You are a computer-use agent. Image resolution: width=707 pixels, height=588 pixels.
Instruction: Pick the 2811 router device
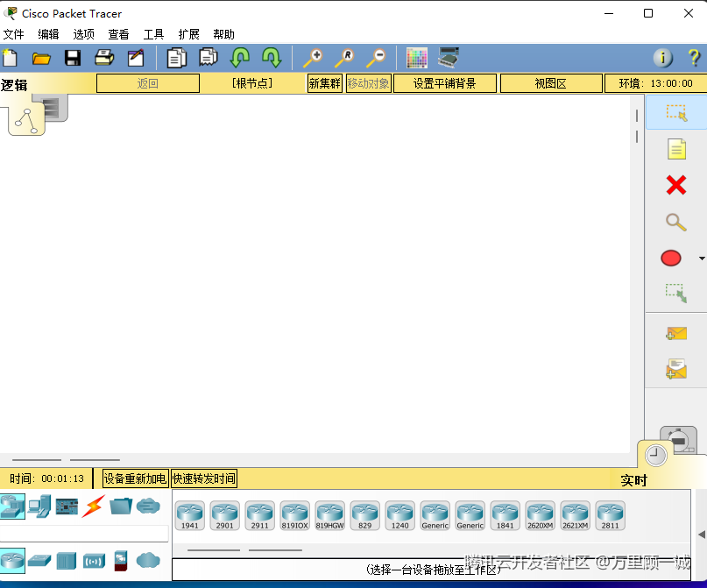(610, 516)
